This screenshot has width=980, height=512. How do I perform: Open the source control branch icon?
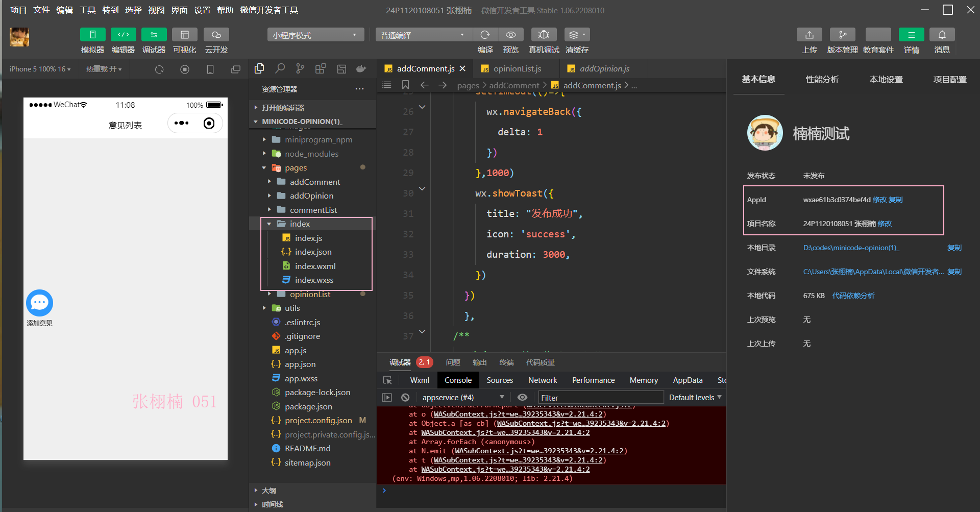pyautogui.click(x=300, y=68)
